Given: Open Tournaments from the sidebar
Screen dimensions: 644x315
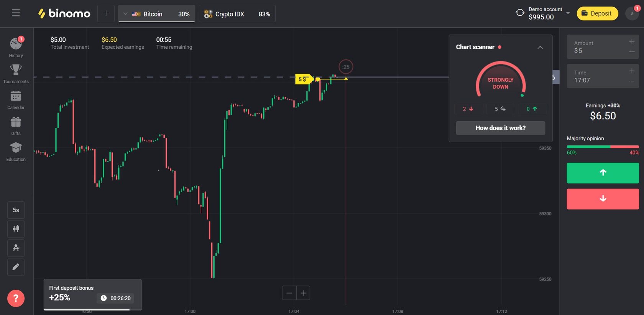Looking at the screenshot, I should [x=16, y=74].
